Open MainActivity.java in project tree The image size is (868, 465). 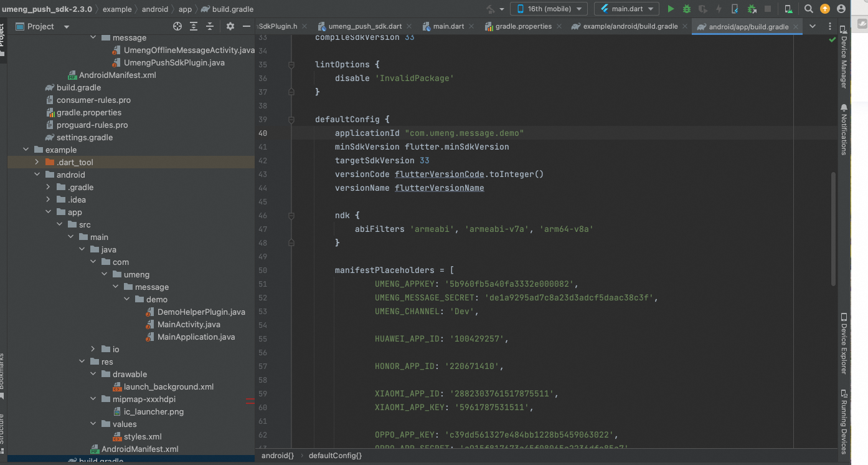pyautogui.click(x=189, y=324)
